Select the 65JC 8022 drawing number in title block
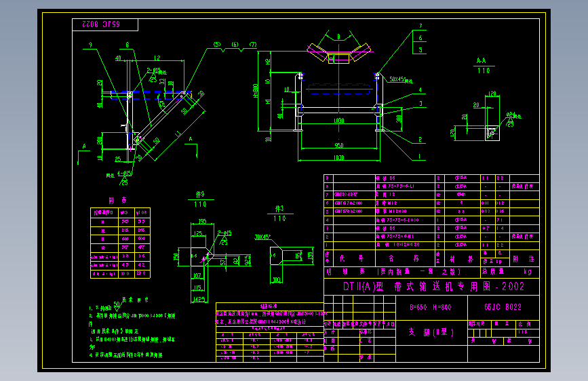Image resolution: width=588 pixels, height=381 pixels. (x=503, y=306)
